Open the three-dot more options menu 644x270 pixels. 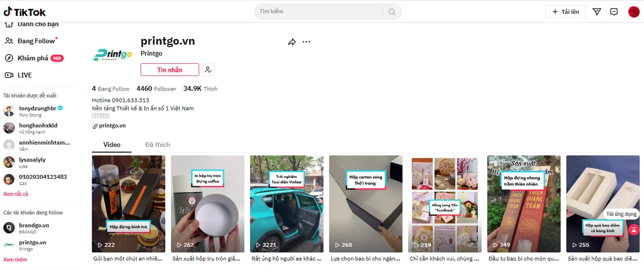(306, 42)
